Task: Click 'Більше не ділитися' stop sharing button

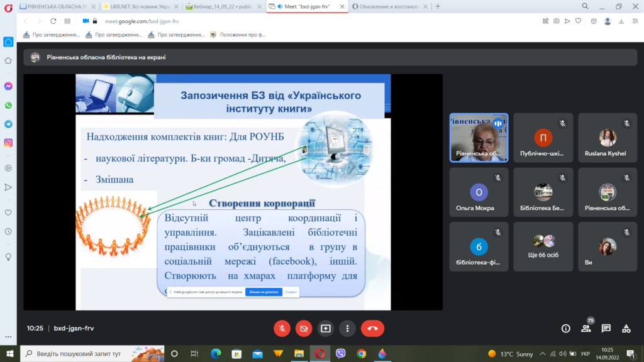Action: [x=263, y=292]
